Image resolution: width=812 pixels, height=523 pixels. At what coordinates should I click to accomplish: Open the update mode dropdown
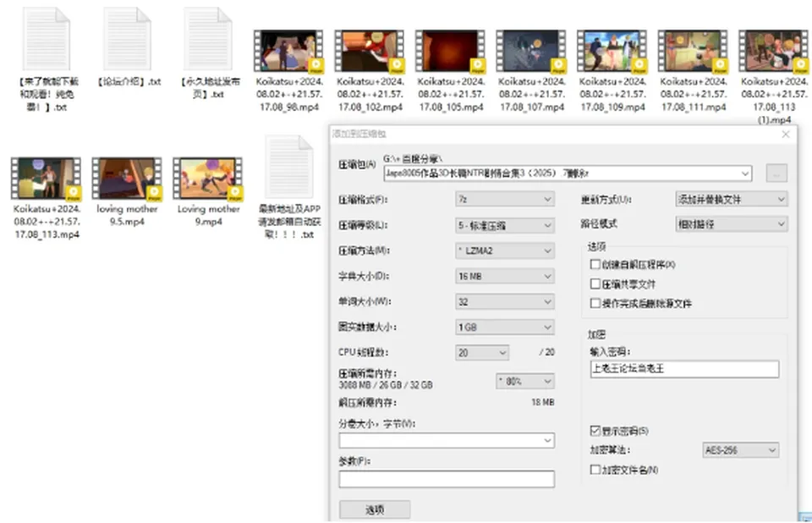731,199
